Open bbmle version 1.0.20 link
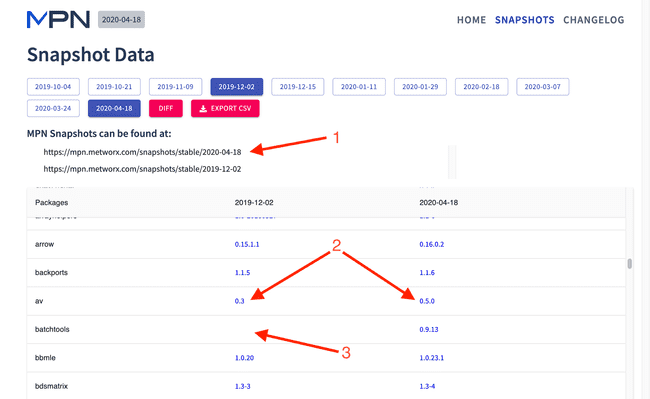This screenshot has width=650, height=399. pos(244,358)
